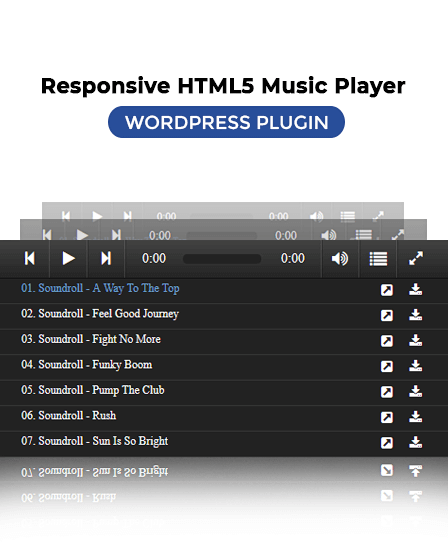Select track 06. Soundroll - Rush

(x=68, y=416)
